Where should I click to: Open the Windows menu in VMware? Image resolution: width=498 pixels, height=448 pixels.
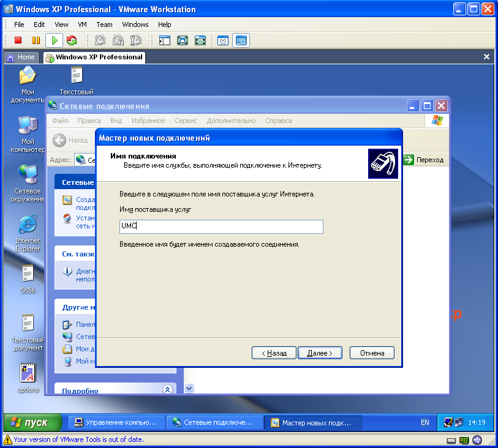(135, 24)
